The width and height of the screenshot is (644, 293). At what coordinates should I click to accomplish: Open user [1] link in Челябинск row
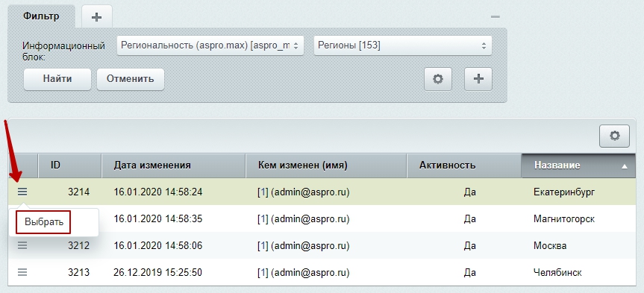tap(263, 272)
